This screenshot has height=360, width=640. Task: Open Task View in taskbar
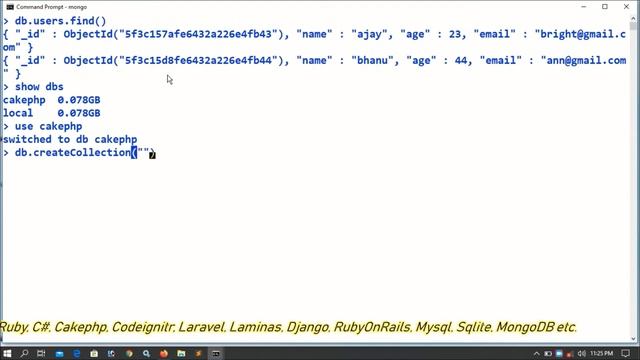[x=41, y=353]
